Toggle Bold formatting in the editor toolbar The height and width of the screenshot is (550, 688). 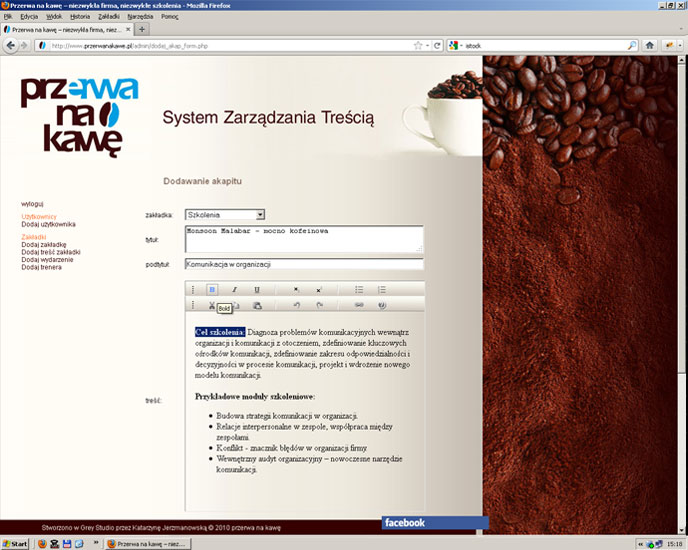click(x=212, y=290)
